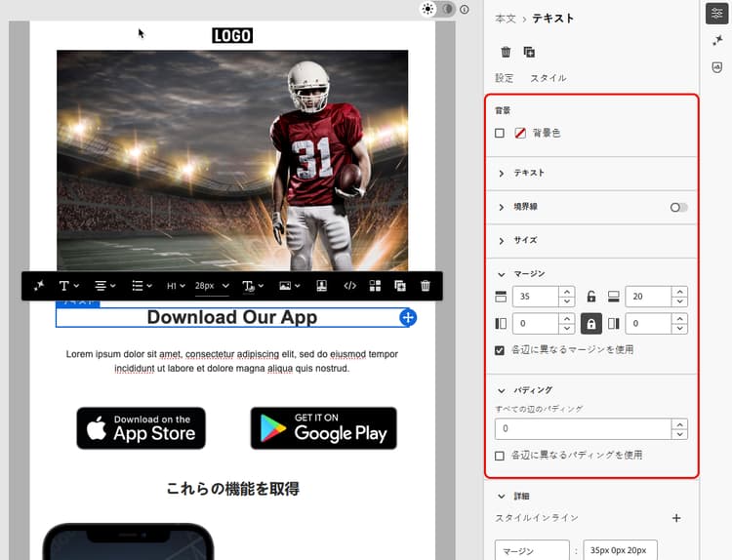Click the source code icon in toolbar
Screen dimensions: 732x560
[349, 286]
